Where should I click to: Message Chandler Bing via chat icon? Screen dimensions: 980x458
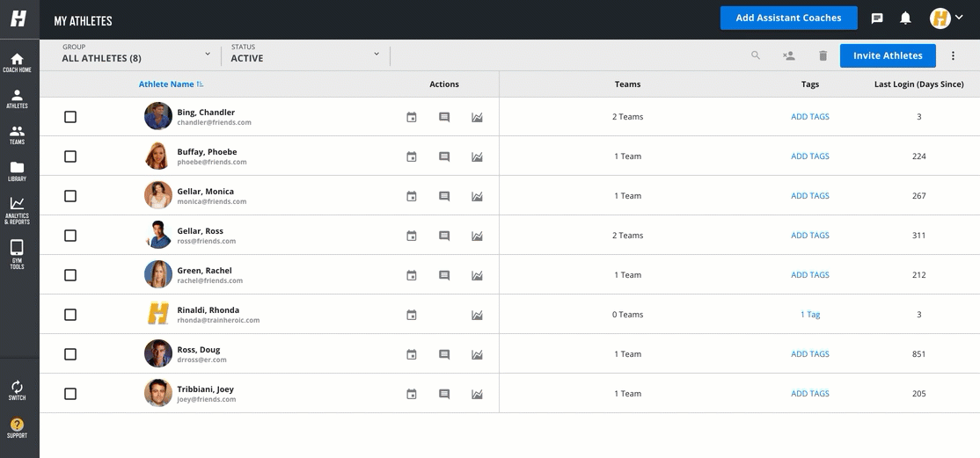(x=444, y=117)
